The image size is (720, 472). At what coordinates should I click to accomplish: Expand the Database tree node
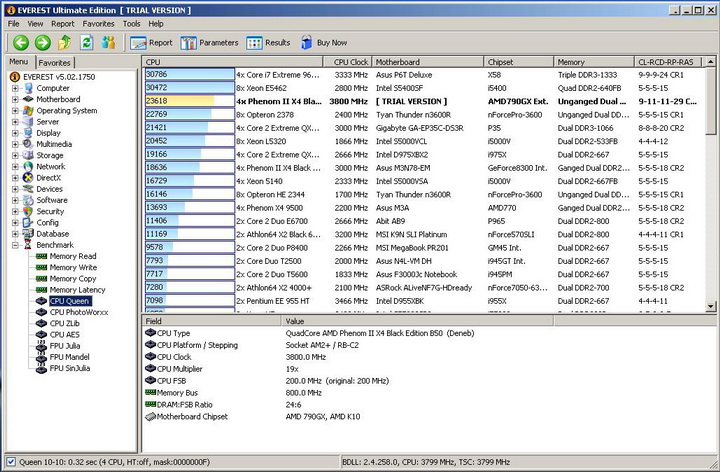coord(15,234)
